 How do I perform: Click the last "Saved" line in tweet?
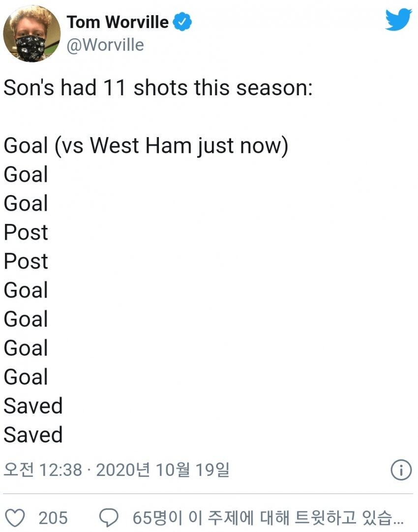click(33, 436)
